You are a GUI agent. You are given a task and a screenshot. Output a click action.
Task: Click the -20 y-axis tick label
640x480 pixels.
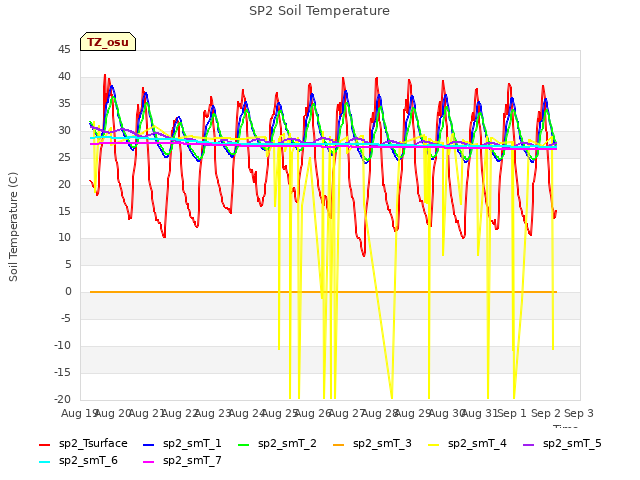(x=62, y=400)
